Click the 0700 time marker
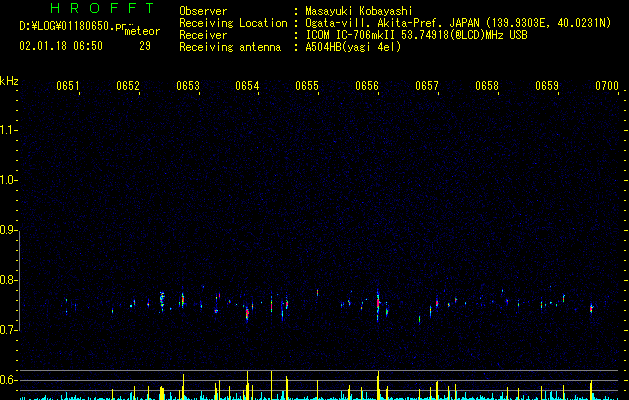This screenshot has height=400, width=629. (607, 86)
